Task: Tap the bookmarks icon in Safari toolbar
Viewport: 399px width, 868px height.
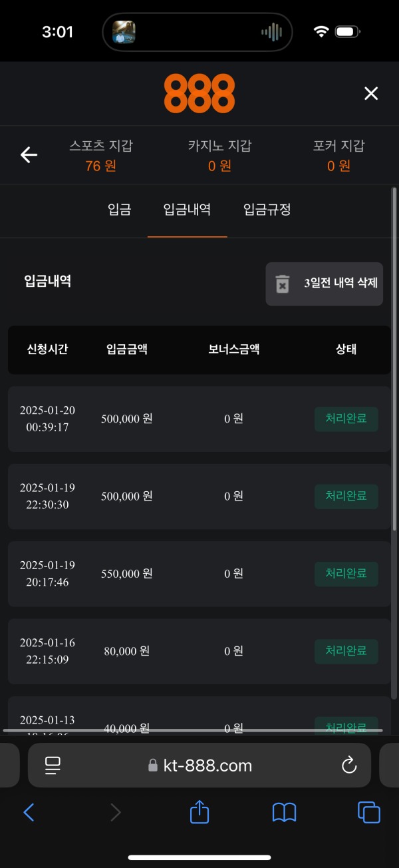Action: click(283, 812)
